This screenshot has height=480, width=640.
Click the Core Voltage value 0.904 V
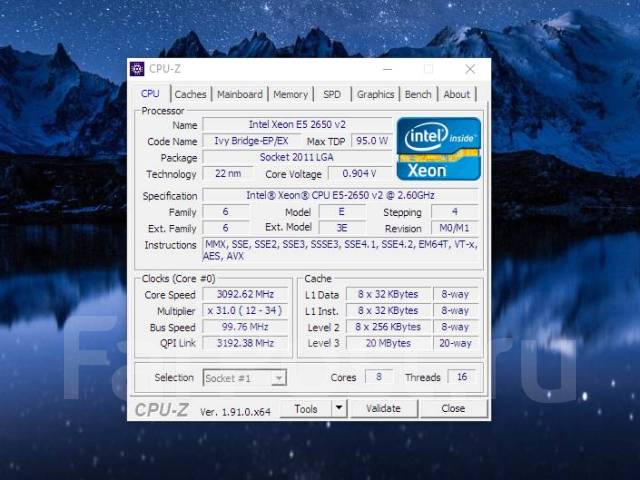[360, 173]
